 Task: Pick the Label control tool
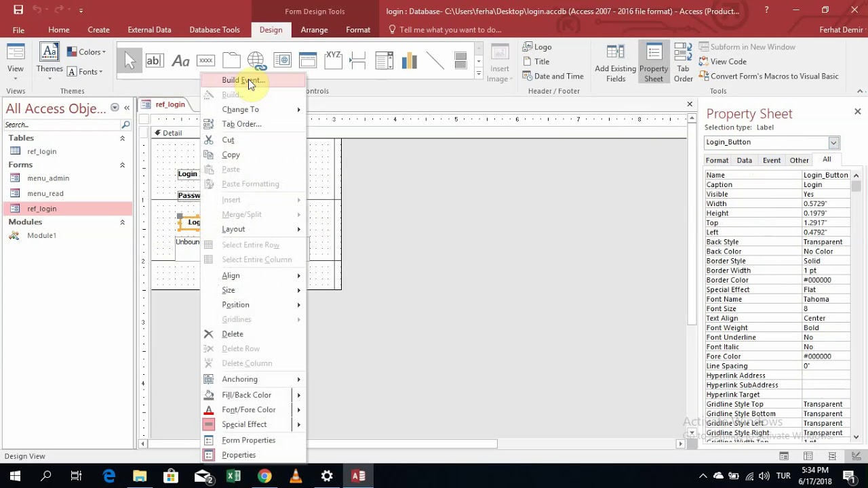click(180, 60)
